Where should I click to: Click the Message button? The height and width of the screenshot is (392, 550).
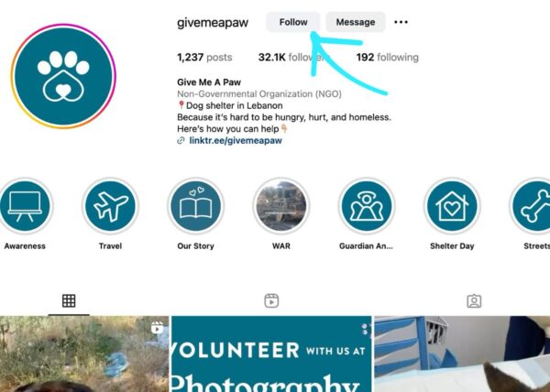click(x=356, y=22)
